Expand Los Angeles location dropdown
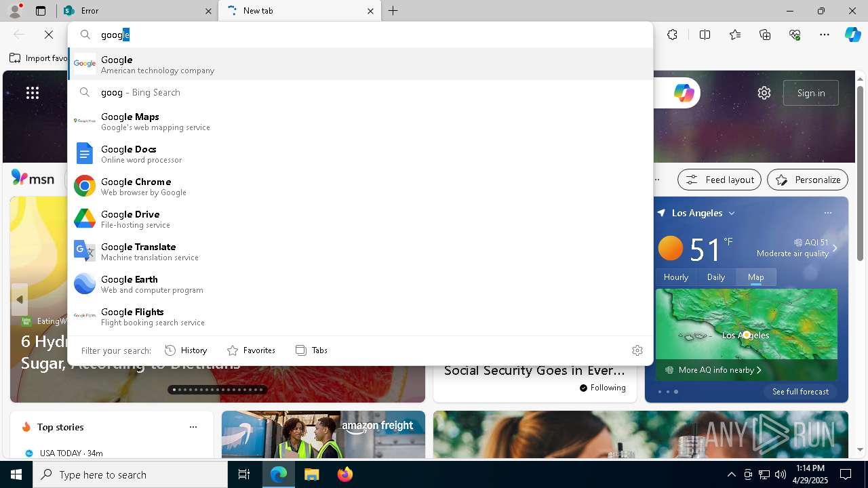Image resolution: width=868 pixels, height=488 pixels. coord(732,213)
